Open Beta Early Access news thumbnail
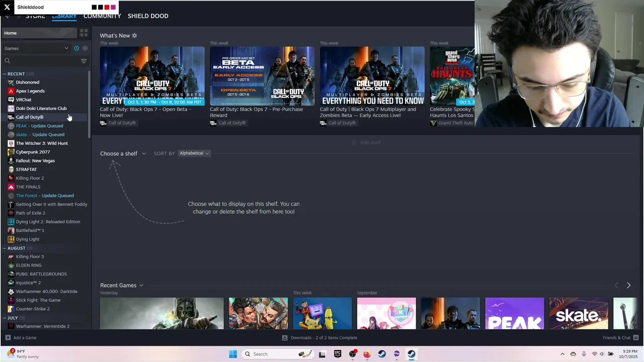The height and width of the screenshot is (362, 644). tap(262, 76)
